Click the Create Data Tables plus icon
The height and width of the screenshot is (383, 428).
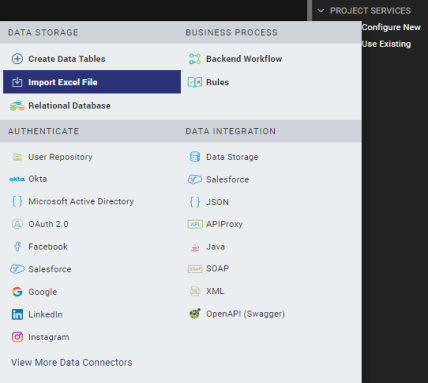pyautogui.click(x=17, y=59)
